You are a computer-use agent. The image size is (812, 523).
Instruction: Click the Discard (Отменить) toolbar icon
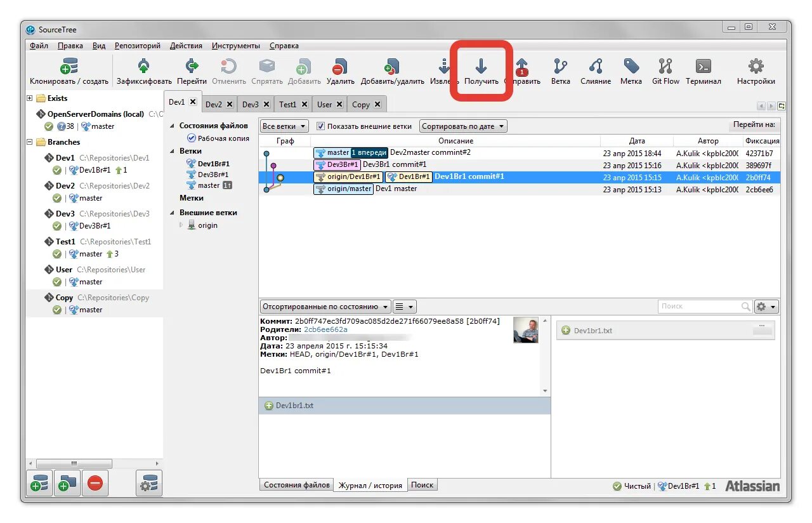(x=228, y=66)
